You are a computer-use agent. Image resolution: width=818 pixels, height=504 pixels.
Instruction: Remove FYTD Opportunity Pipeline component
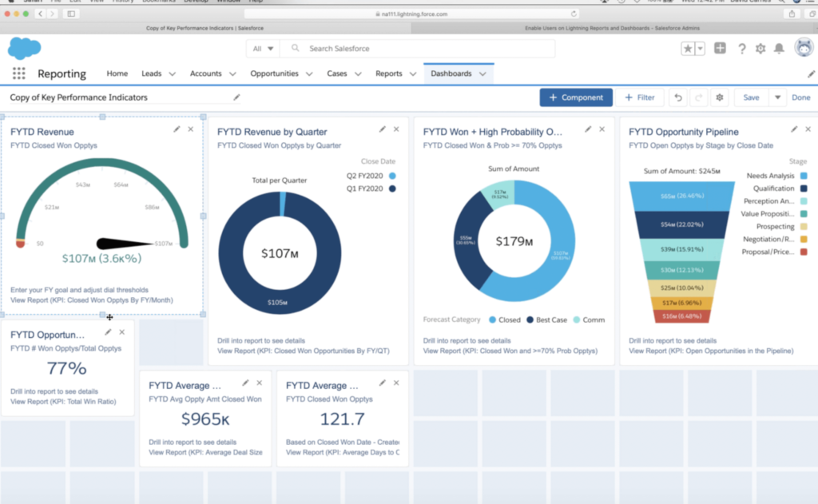click(808, 129)
